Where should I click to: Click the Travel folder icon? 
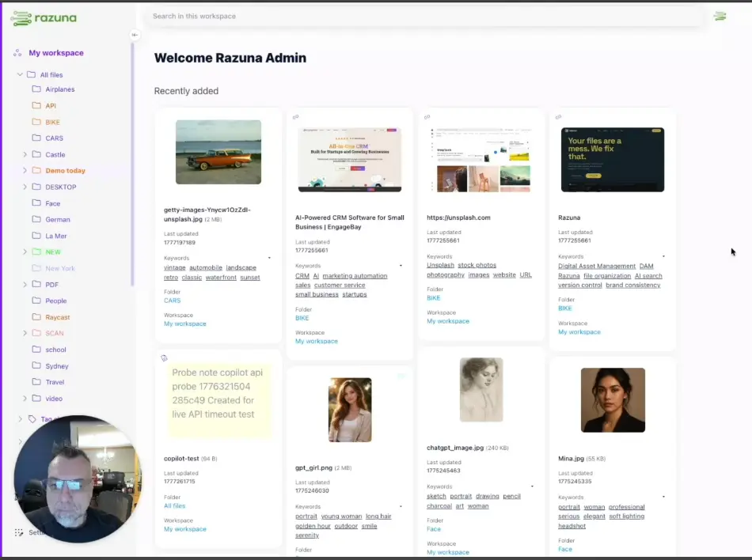click(36, 381)
